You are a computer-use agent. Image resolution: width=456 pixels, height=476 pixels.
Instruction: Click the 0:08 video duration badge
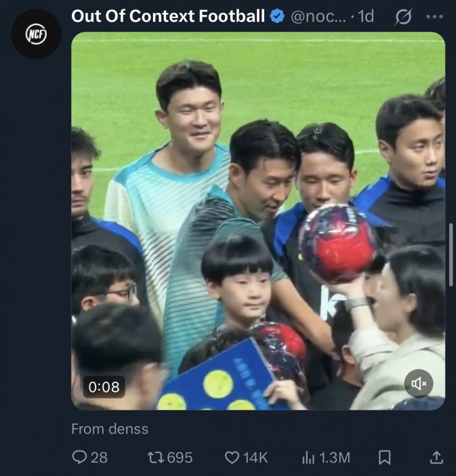coord(104,386)
